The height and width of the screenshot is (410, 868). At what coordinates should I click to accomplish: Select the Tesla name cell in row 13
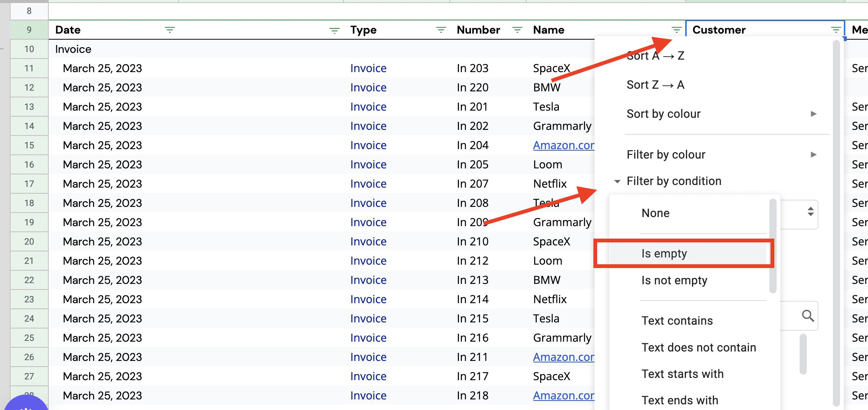[546, 107]
